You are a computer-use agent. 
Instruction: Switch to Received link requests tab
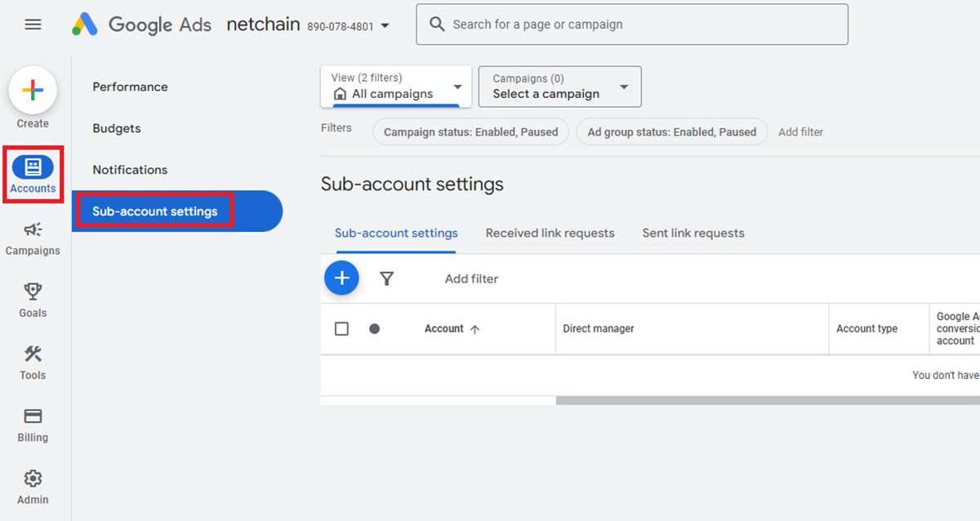click(550, 233)
